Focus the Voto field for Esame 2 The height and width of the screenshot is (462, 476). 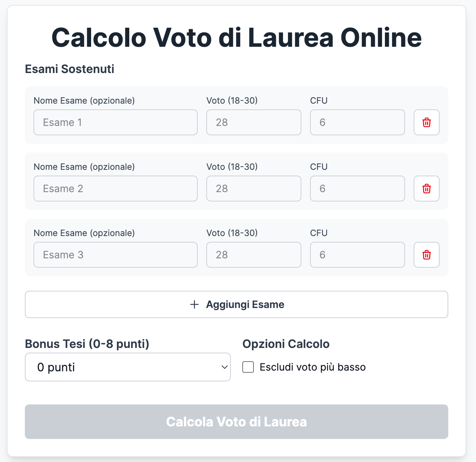point(253,189)
